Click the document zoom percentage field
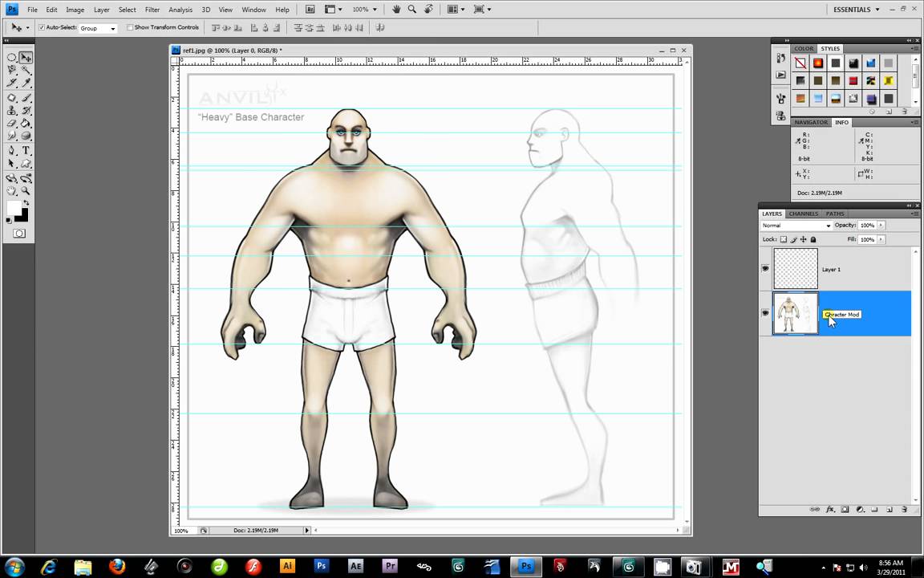Image resolution: width=924 pixels, height=578 pixels. [183, 531]
